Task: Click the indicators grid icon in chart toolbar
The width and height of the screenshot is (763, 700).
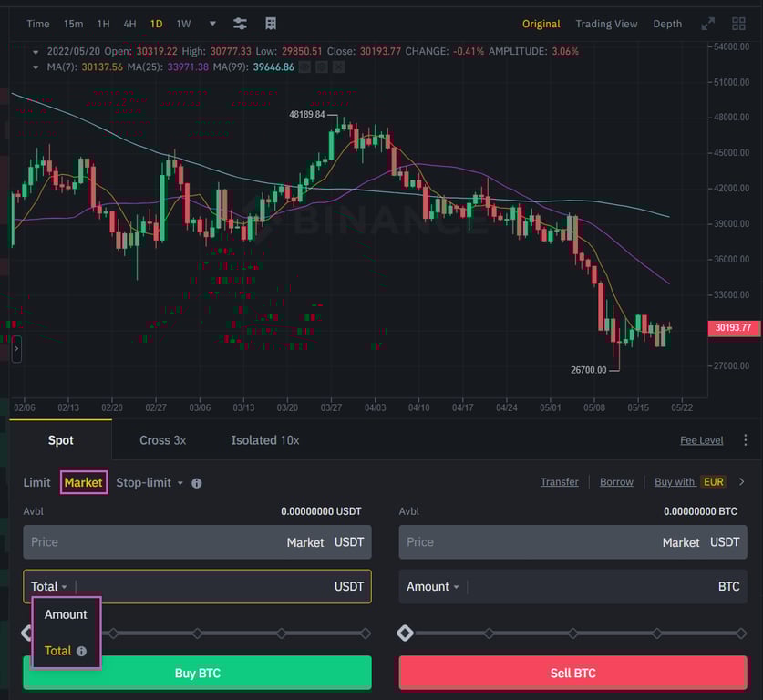Action: point(271,24)
